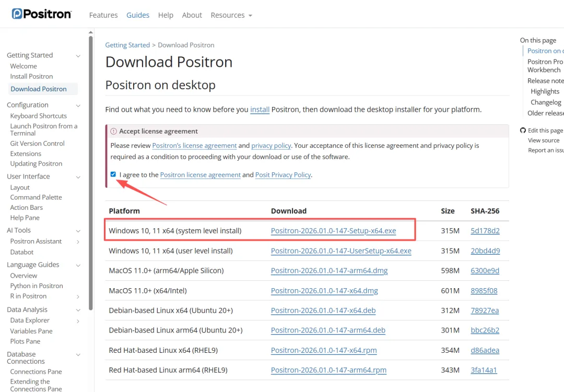Image resolution: width=564 pixels, height=392 pixels.
Task: Download Positron-2026.01.0-147-x64.rpm
Action: click(324, 350)
